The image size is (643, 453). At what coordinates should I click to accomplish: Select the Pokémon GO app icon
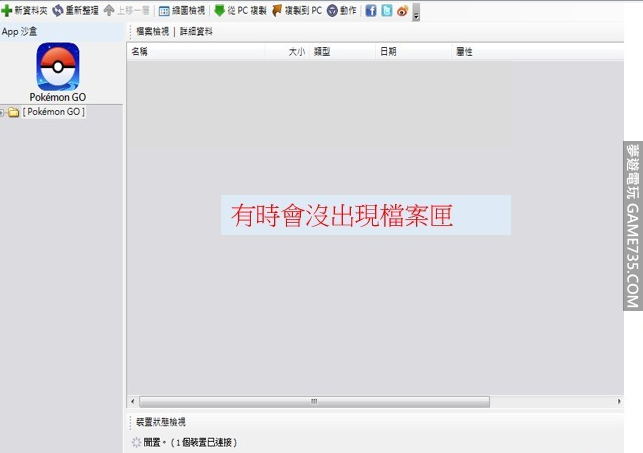click(58, 67)
